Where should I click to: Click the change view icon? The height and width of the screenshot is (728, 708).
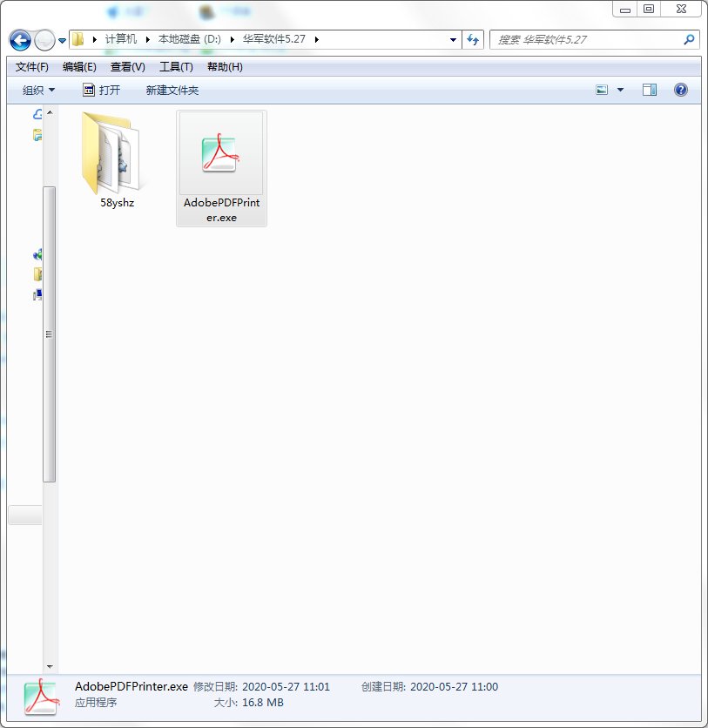602,90
